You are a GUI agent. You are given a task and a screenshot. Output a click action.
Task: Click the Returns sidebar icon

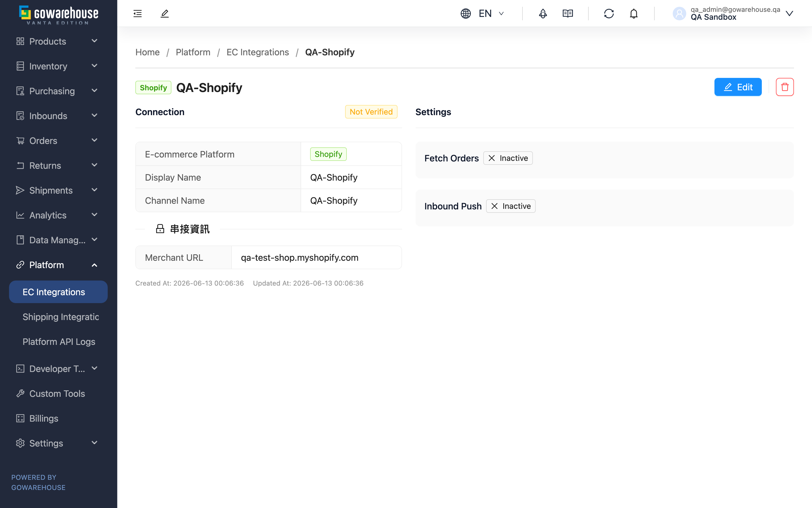(20, 165)
